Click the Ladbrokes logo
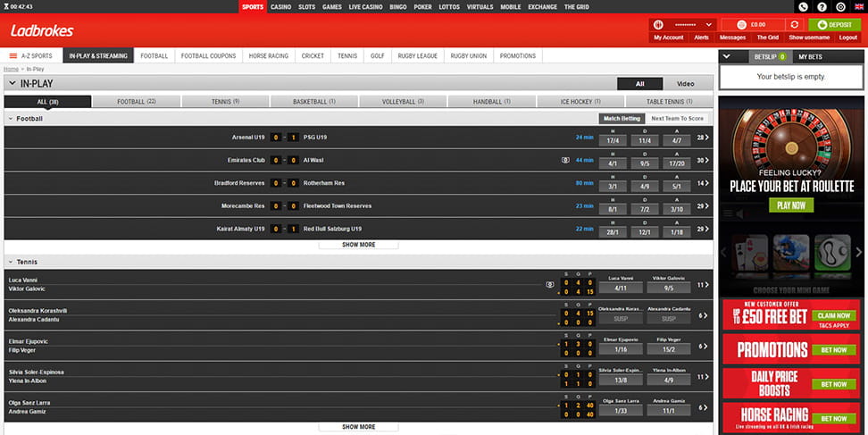Image resolution: width=868 pixels, height=435 pixels. click(42, 31)
